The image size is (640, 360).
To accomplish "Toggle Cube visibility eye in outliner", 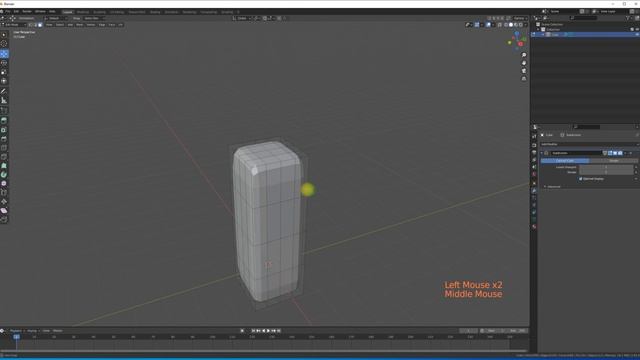I will [637, 35].
